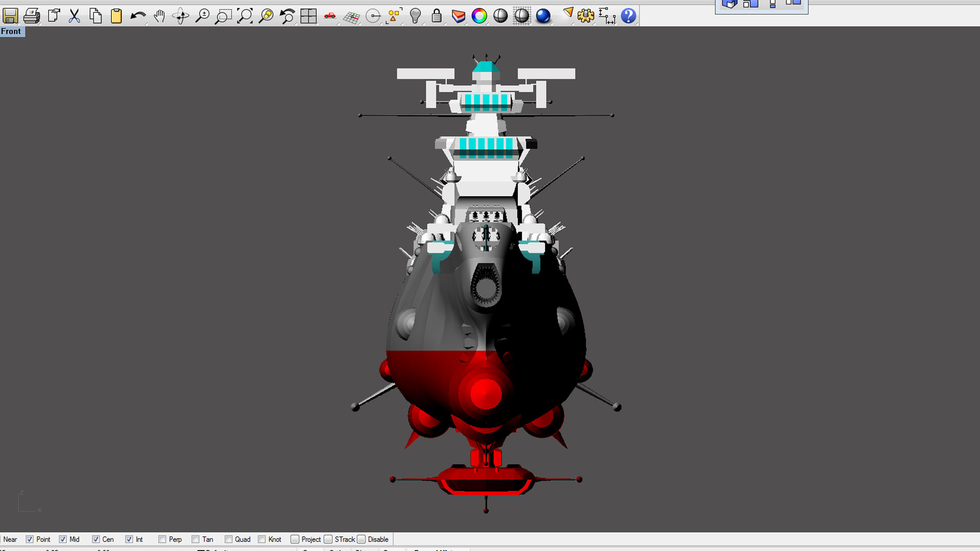Screen dimensions: 980x551
Task: Click the Cut scissors icon
Action: [x=75, y=16]
